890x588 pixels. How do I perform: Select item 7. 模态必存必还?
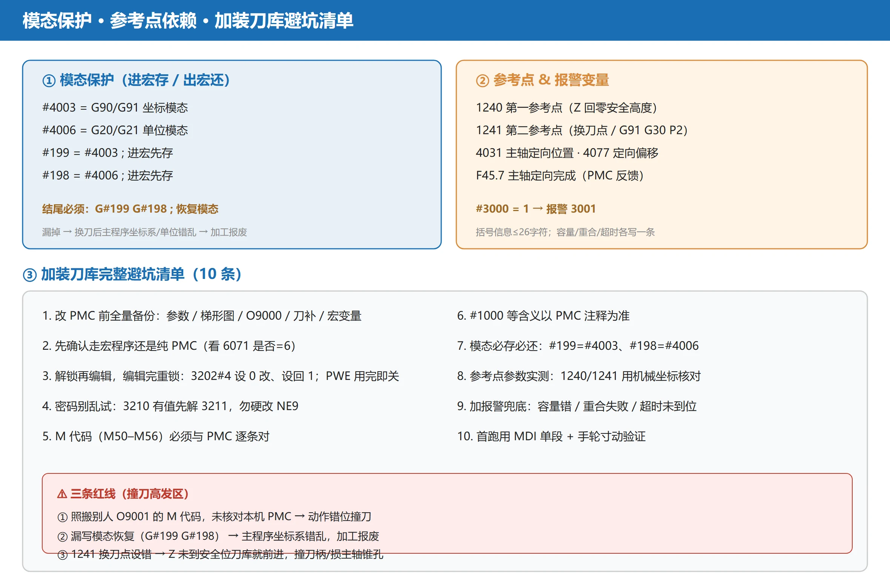coord(578,346)
